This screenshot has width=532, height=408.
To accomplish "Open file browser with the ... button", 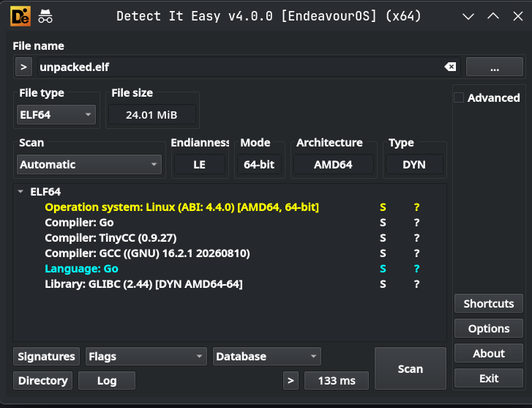I will pos(495,67).
